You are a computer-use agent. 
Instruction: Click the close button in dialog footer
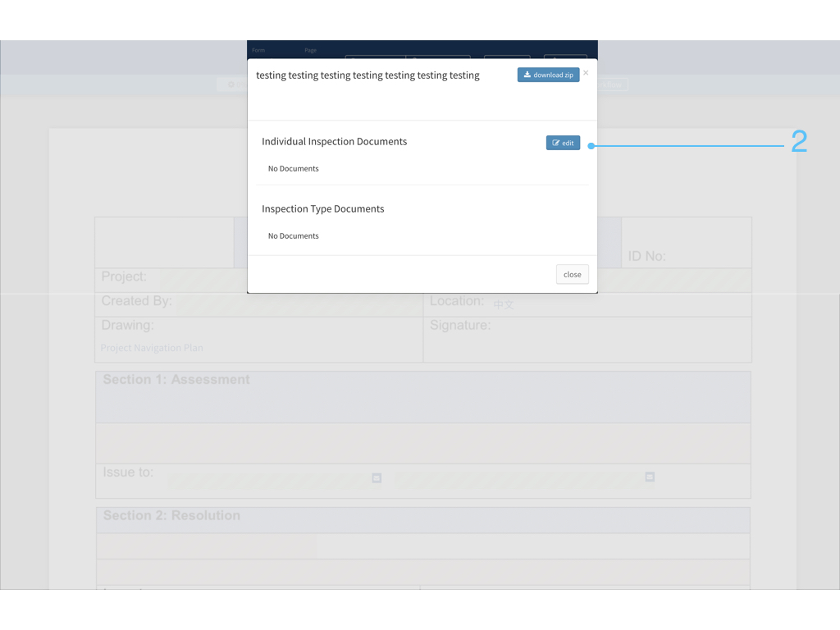coord(572,274)
